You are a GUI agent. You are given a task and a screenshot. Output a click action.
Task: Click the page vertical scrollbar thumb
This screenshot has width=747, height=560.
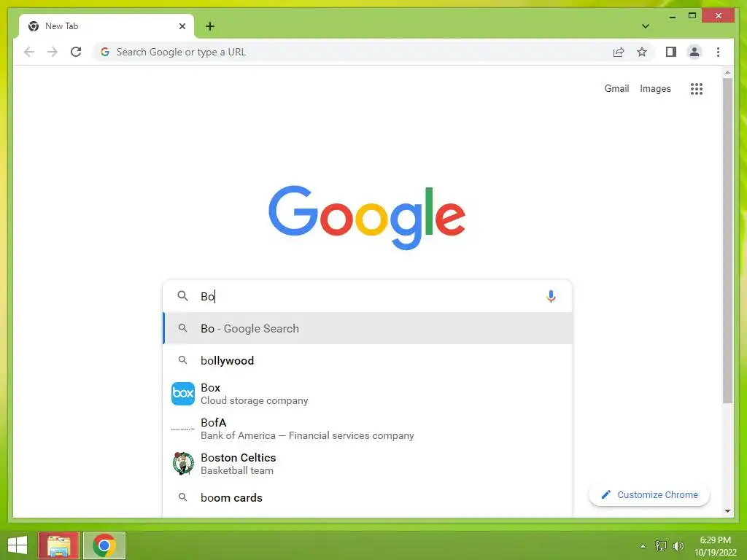(727, 241)
